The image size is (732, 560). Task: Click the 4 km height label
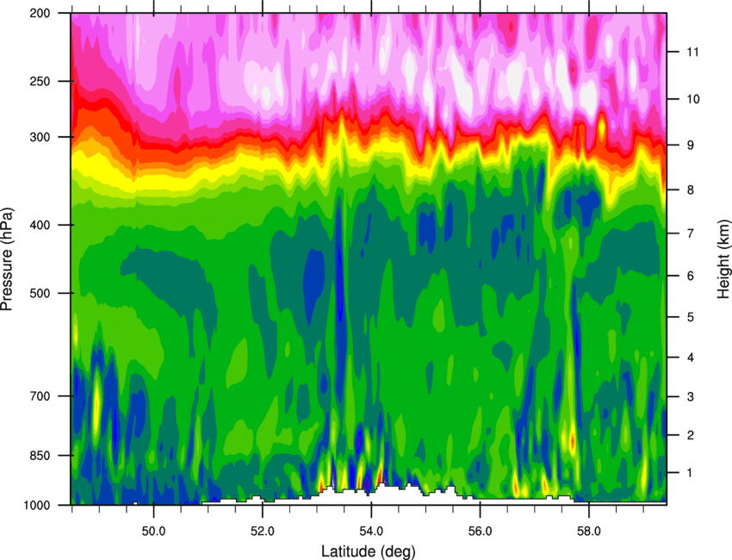click(691, 358)
